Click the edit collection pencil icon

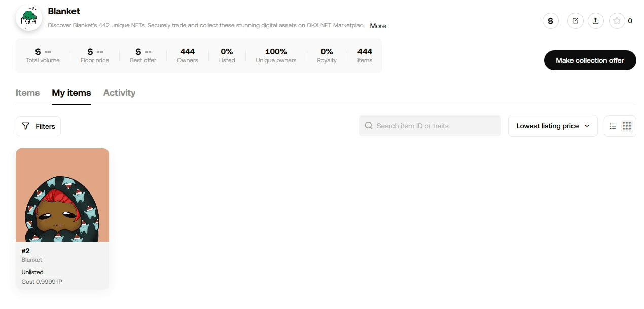click(x=575, y=21)
